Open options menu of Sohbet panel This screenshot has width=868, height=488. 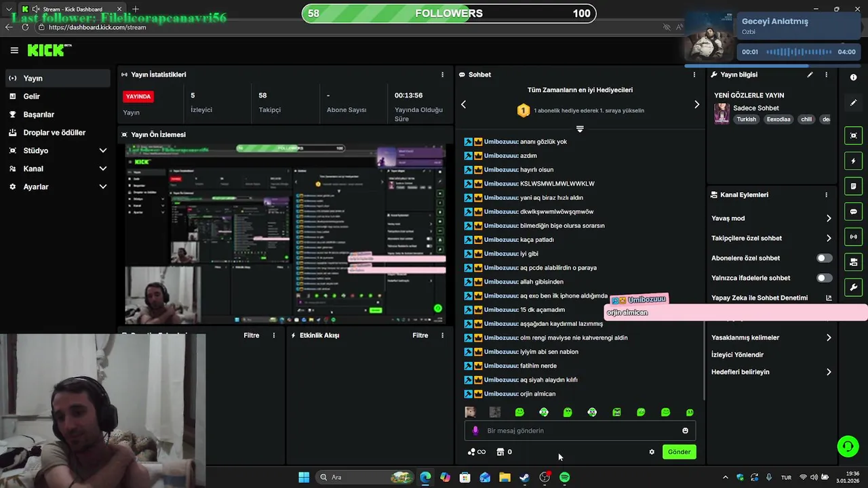694,75
